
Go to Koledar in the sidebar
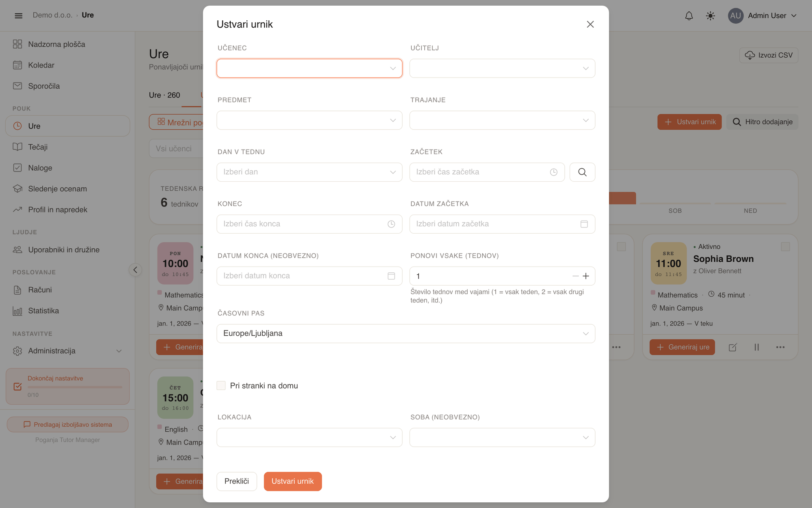point(67,65)
